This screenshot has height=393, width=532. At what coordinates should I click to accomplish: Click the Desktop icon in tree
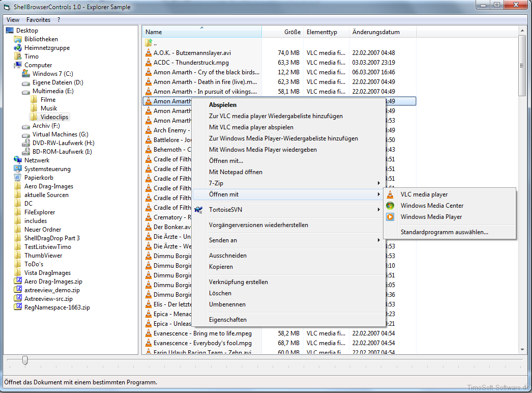point(10,31)
